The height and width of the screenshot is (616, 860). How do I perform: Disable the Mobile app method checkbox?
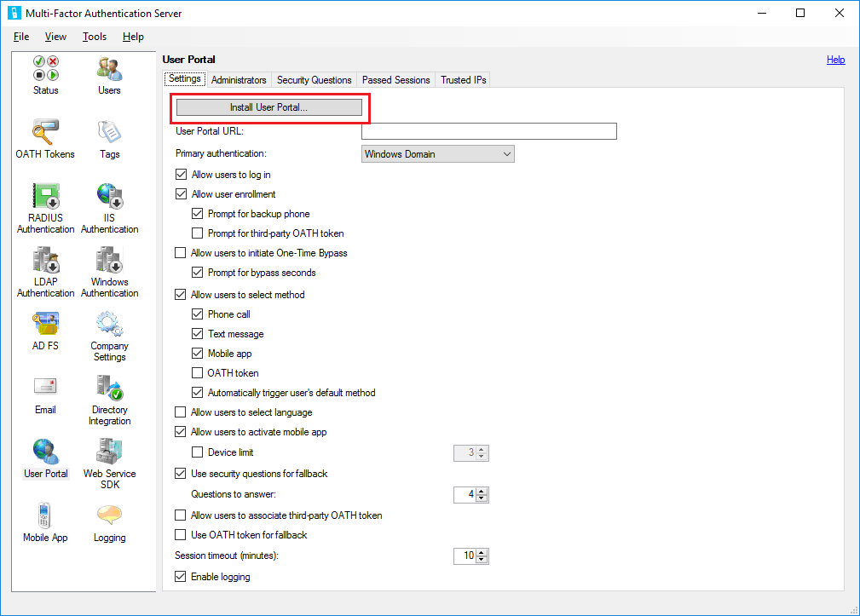coord(197,353)
